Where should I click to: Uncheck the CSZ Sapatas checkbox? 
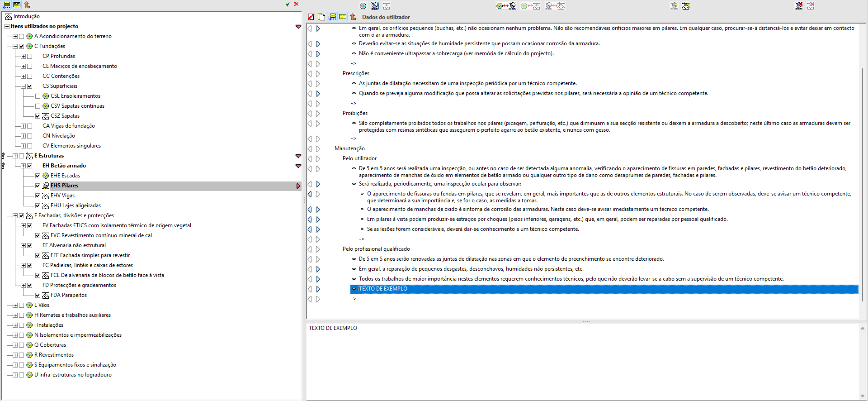[38, 116]
